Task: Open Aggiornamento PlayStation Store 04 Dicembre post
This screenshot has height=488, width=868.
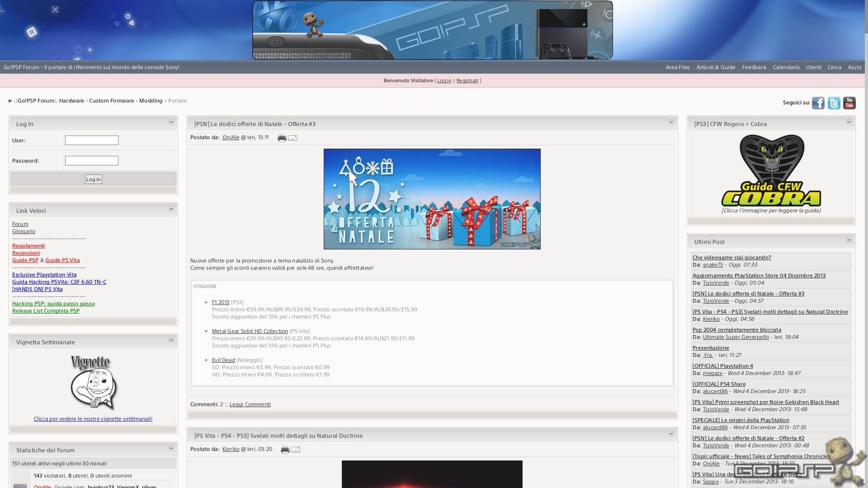Action: pyautogui.click(x=759, y=276)
